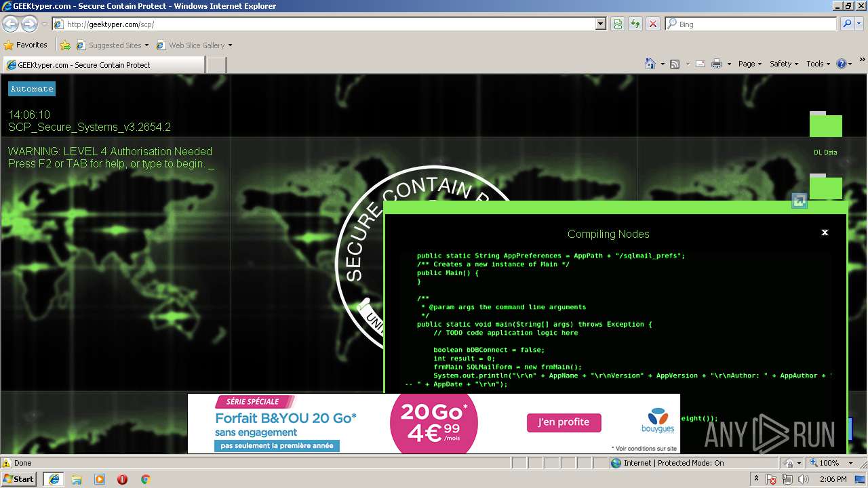Expand the Help menu dropdown arrow
This screenshot has height=488, width=868.
850,64
